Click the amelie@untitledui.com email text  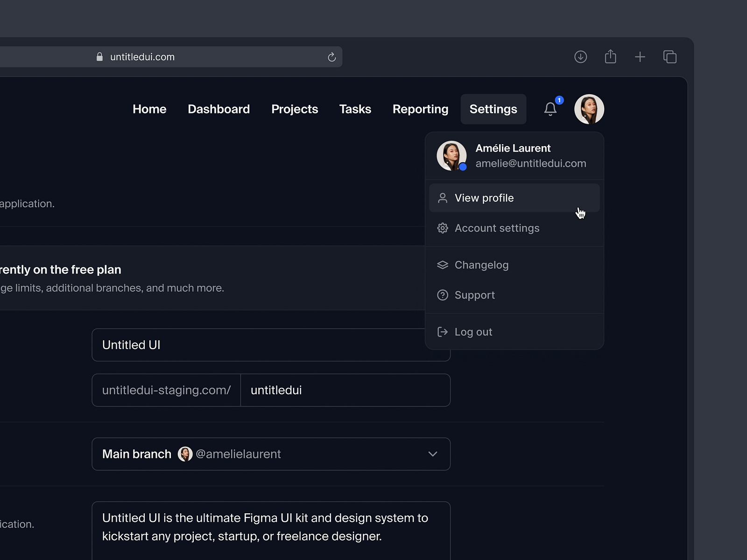[x=530, y=163]
